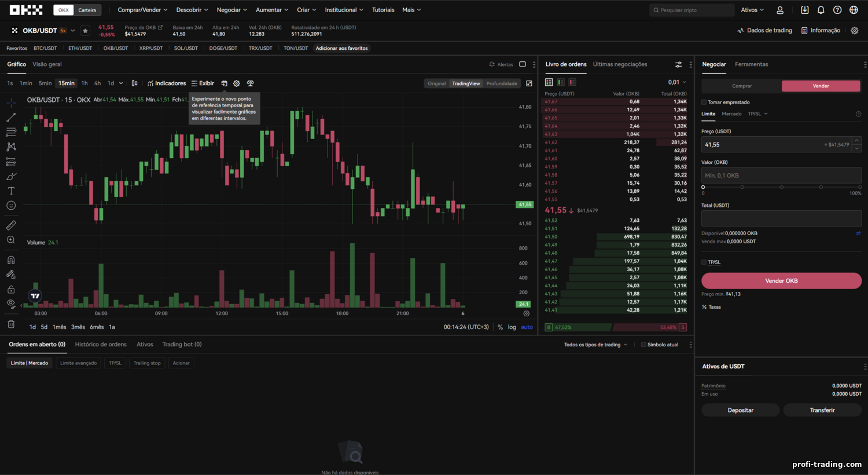
Task: Show combined buy and sell order book view
Action: click(549, 82)
